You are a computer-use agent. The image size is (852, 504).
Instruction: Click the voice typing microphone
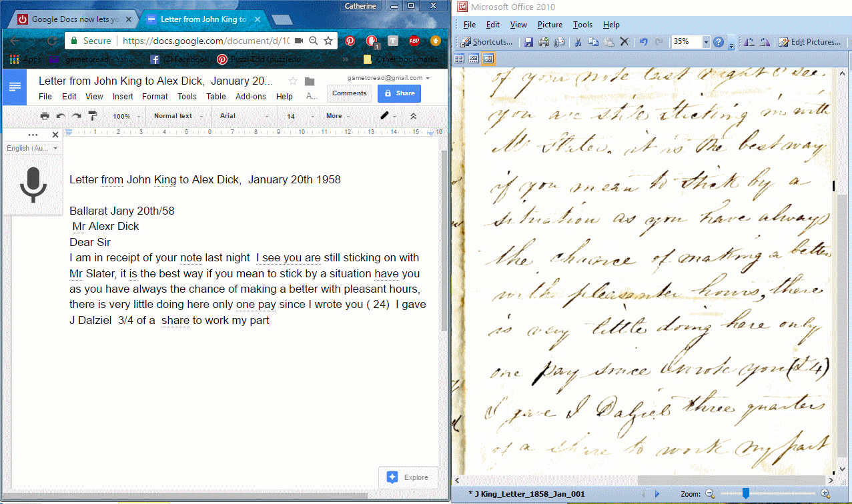[x=33, y=184]
